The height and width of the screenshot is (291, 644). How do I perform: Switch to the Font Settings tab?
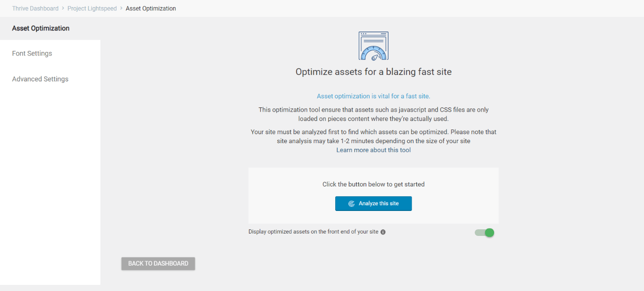(32, 54)
